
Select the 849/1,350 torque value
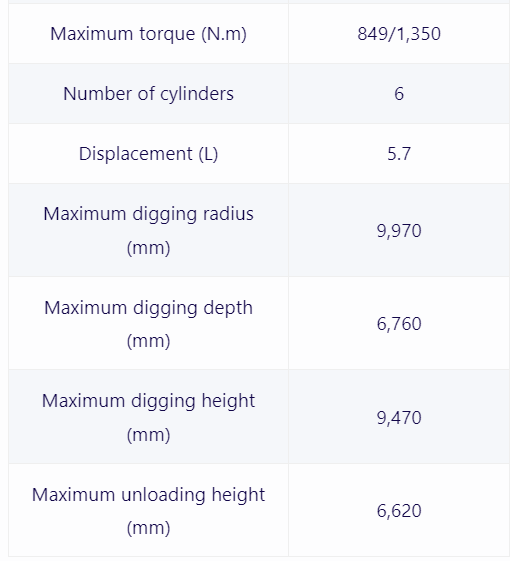399,34
